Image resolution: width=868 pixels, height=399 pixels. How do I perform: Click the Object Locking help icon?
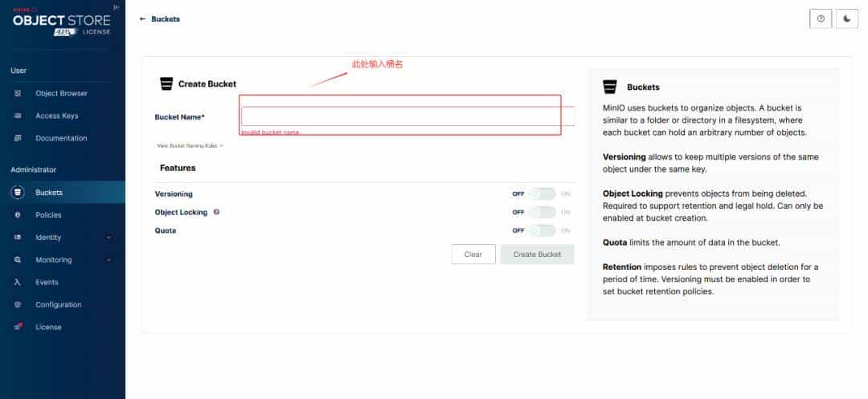[216, 212]
